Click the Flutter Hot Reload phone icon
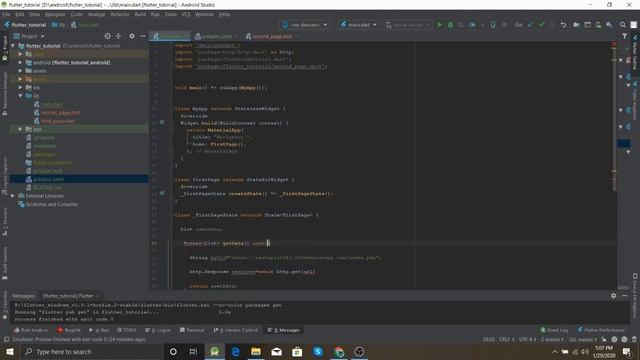 493,25
